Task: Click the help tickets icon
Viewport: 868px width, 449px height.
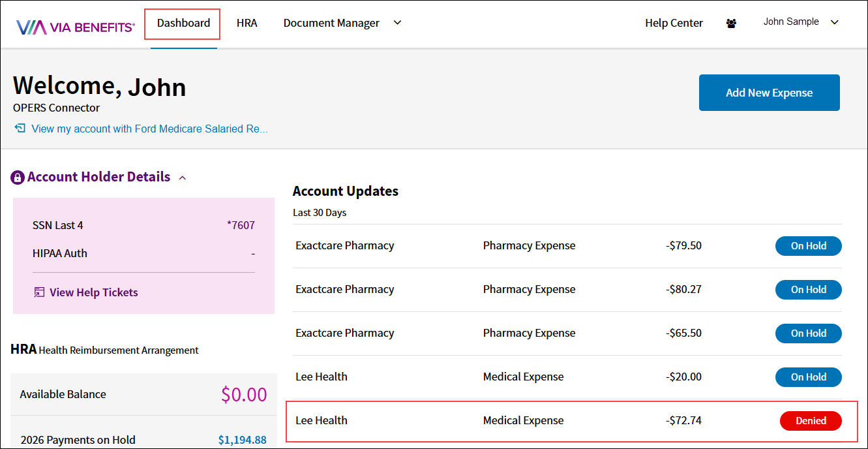Action: (x=39, y=292)
